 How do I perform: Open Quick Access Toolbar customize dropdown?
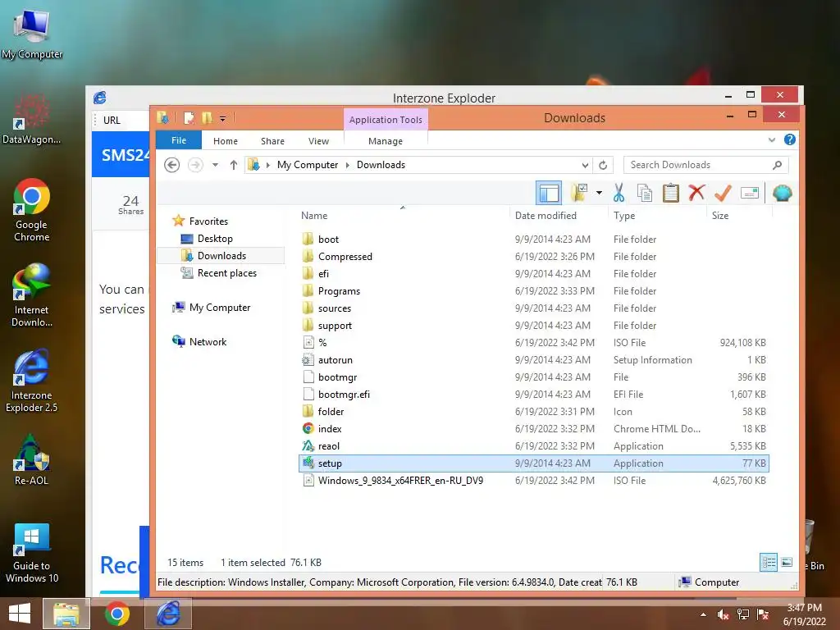tap(222, 118)
